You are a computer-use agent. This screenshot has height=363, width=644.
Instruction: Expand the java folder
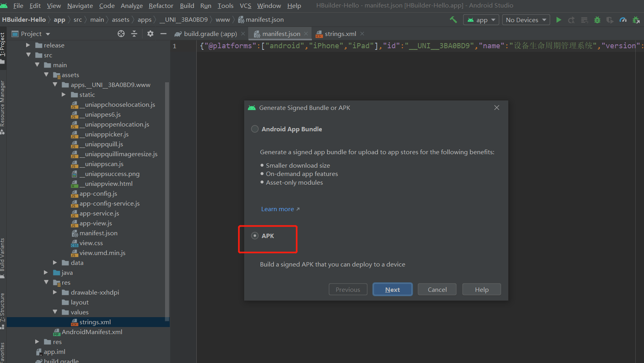(46, 272)
